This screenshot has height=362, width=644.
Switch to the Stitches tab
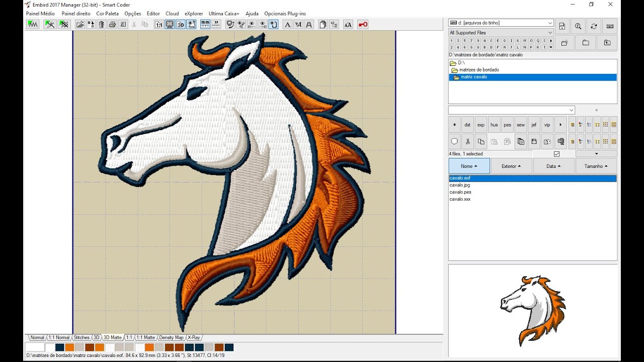[82, 337]
